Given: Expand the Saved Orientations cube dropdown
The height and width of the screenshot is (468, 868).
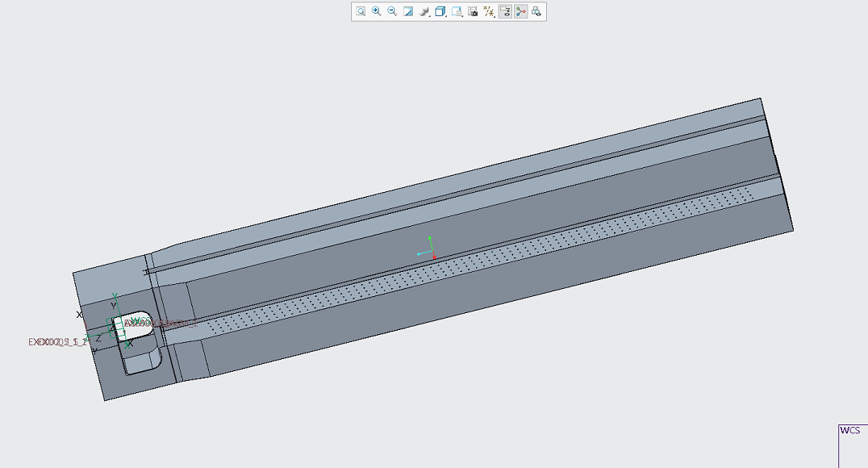Looking at the screenshot, I should click(x=440, y=11).
